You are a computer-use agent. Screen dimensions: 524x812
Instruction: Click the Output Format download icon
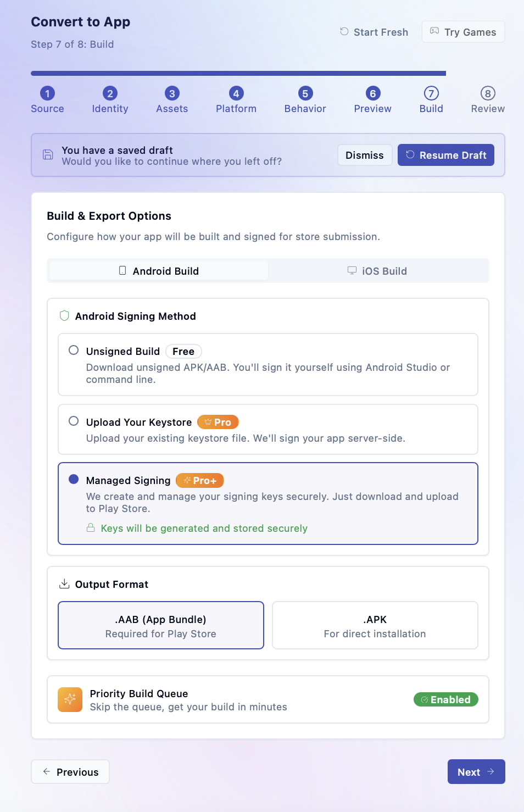click(64, 584)
